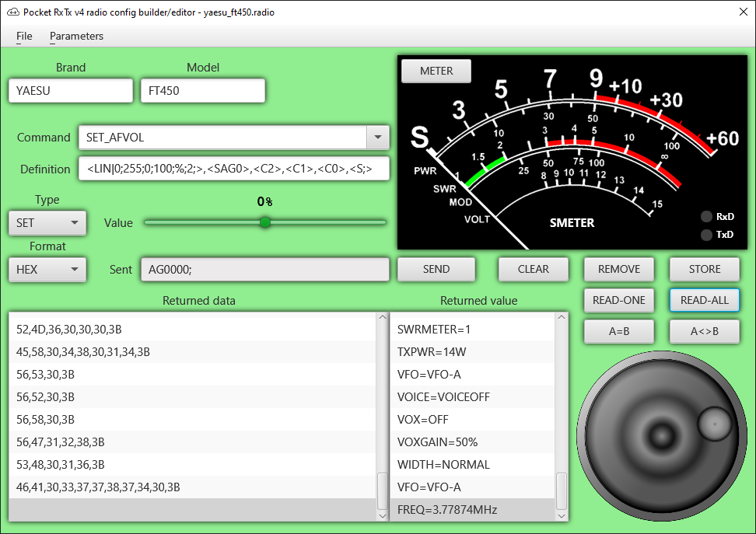Select row 53,48,30,31,36,3B
Viewport: 756px width, 534px height.
192,465
